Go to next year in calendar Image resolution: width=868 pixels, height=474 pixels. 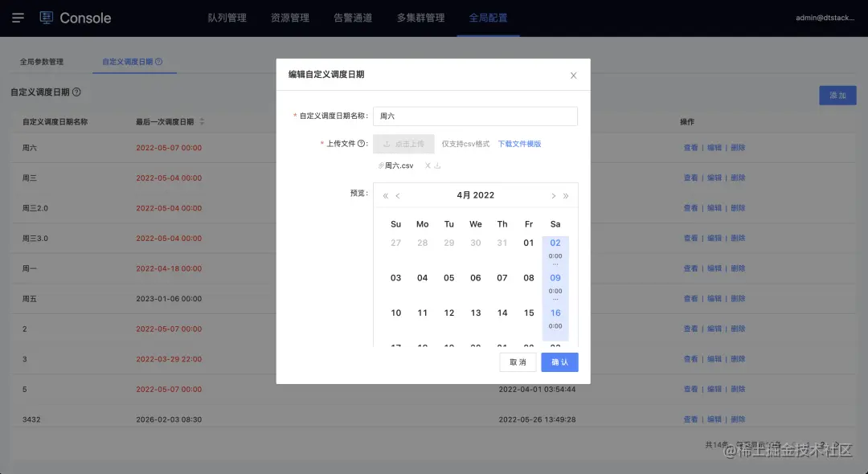click(566, 196)
